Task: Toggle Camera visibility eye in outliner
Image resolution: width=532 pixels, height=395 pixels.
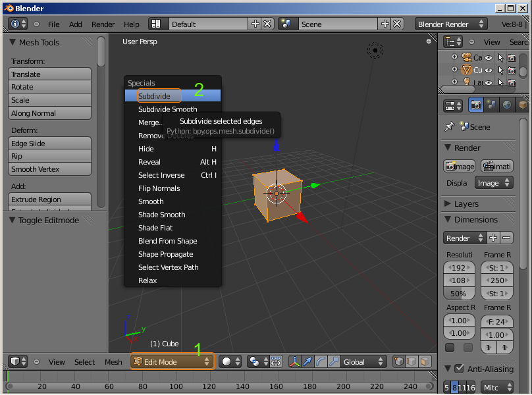Action: coord(489,58)
